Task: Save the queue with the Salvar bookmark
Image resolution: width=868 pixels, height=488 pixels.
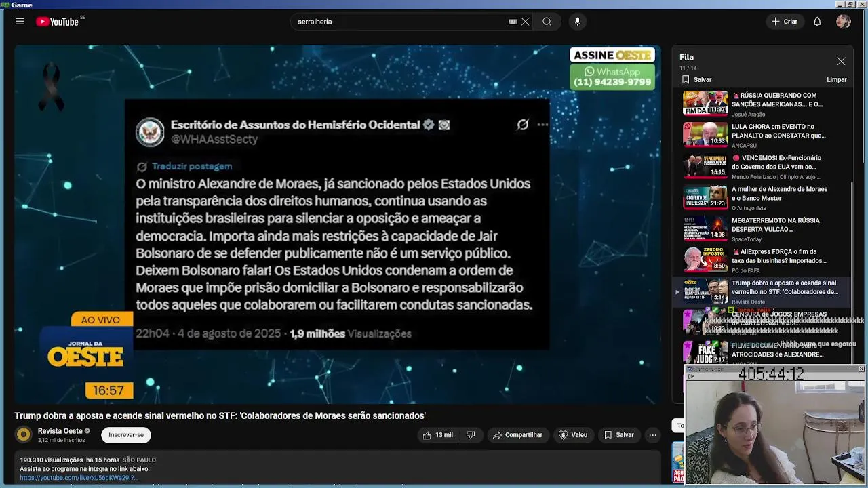Action: coord(696,79)
